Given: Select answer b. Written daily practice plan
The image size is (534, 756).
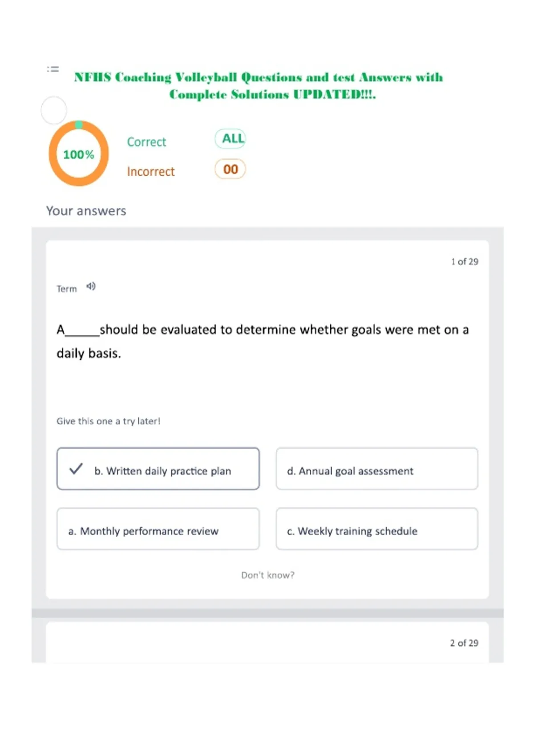Looking at the screenshot, I should [x=158, y=469].
